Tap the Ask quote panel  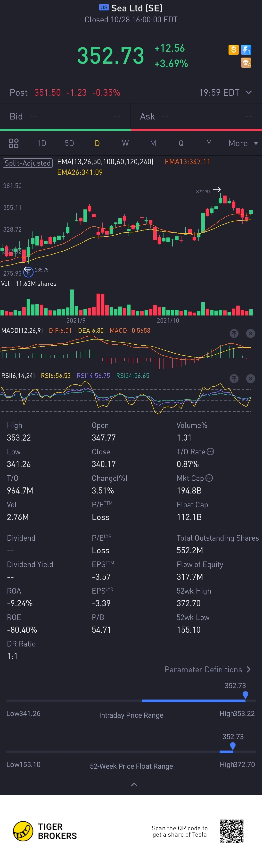(x=196, y=116)
